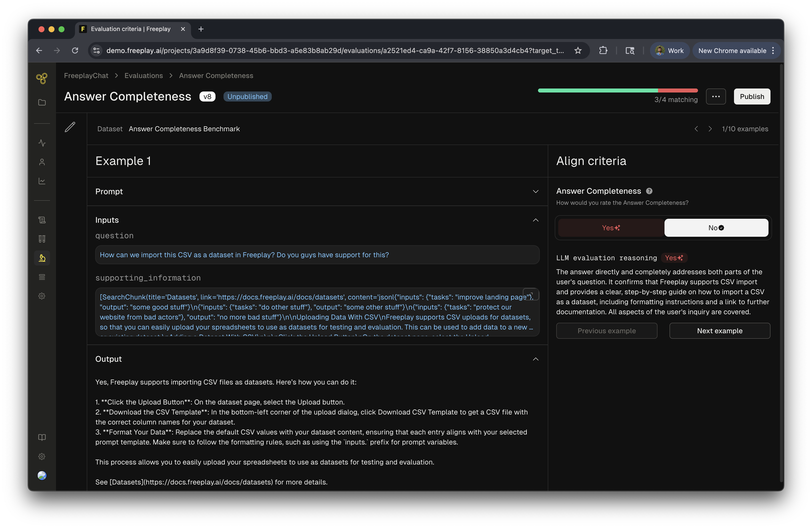The height and width of the screenshot is (528, 812).
Task: Navigate to FreeplayChat breadcrumb
Action: (x=86, y=76)
